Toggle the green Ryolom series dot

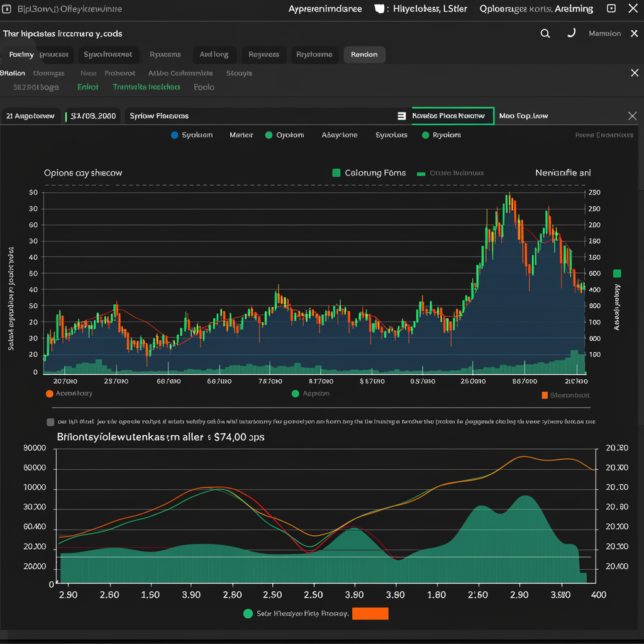[426, 135]
